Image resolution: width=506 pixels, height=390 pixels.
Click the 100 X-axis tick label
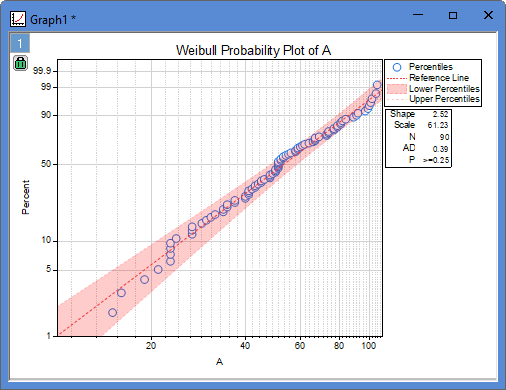pyautogui.click(x=369, y=346)
